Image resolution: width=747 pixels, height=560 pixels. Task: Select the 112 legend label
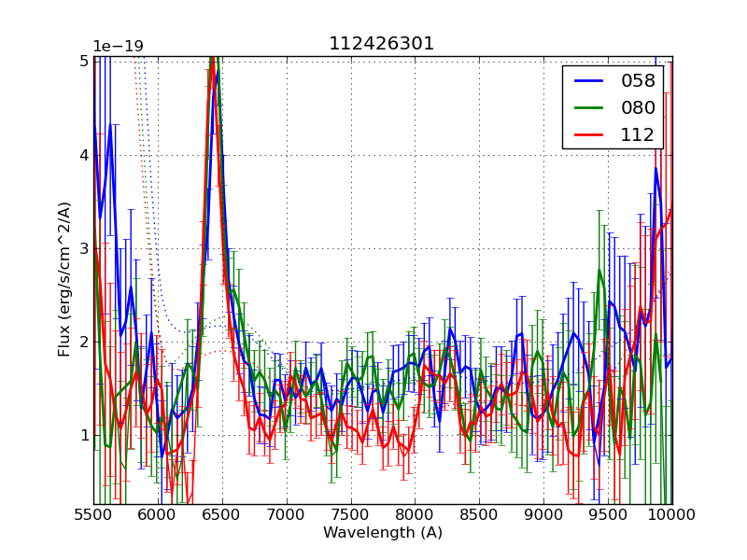tap(638, 134)
